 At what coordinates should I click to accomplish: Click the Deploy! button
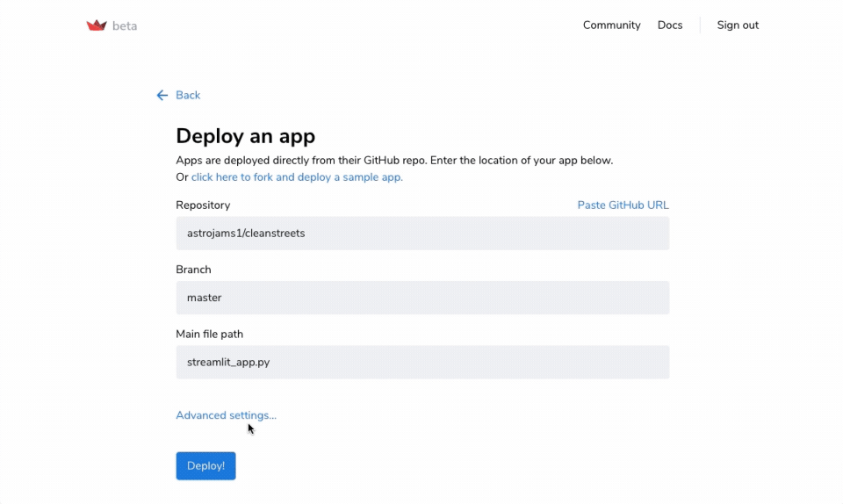205,466
